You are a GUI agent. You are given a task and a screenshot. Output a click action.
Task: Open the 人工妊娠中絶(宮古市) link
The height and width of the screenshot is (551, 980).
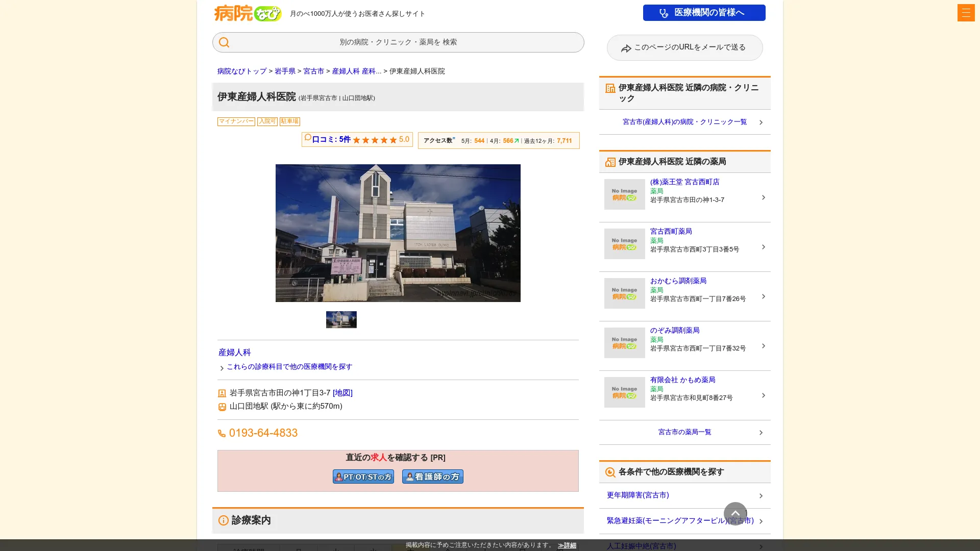pyautogui.click(x=641, y=546)
